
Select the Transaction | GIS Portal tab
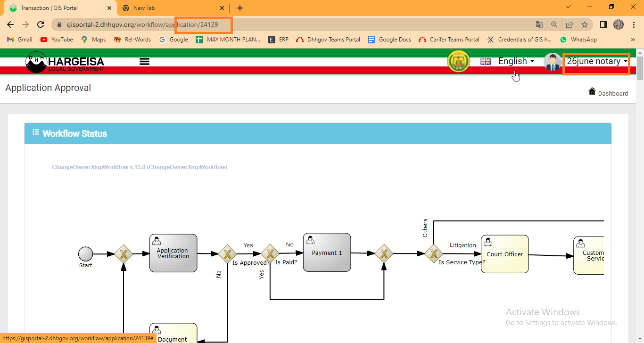[x=59, y=8]
